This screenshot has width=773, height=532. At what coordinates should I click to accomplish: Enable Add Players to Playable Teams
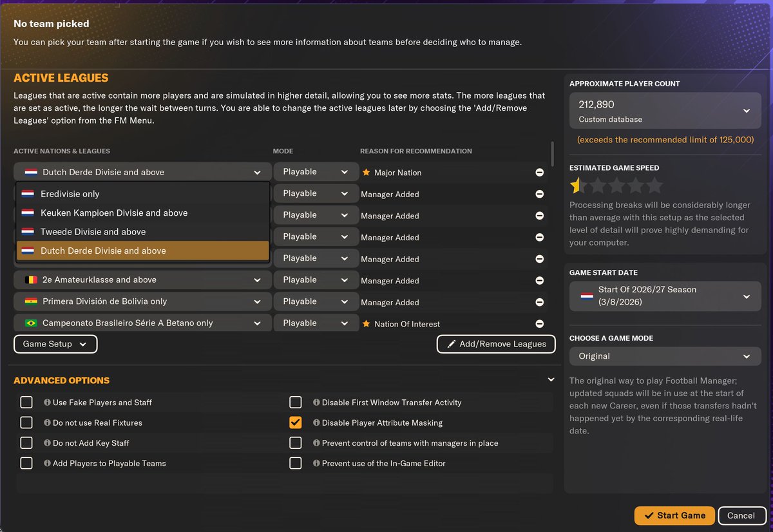pos(26,464)
